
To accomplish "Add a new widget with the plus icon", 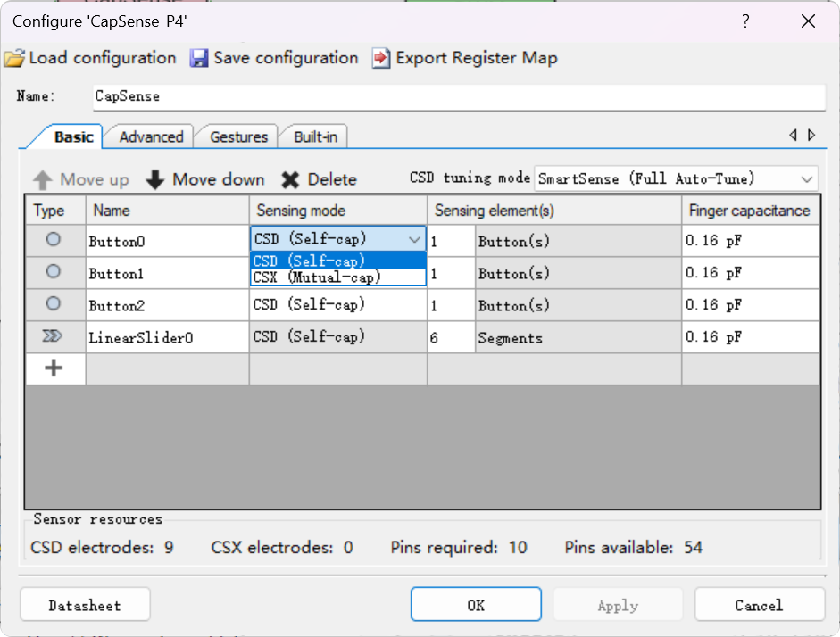I will 54,368.
